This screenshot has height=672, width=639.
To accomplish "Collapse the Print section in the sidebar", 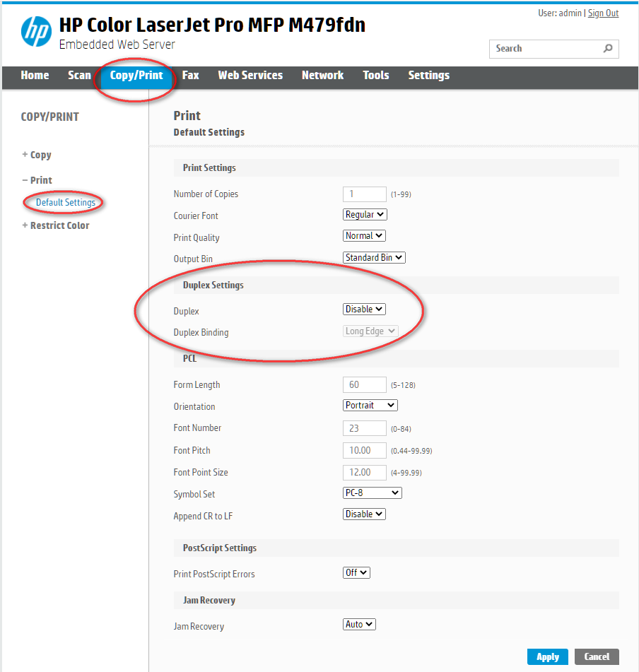I will tap(37, 179).
